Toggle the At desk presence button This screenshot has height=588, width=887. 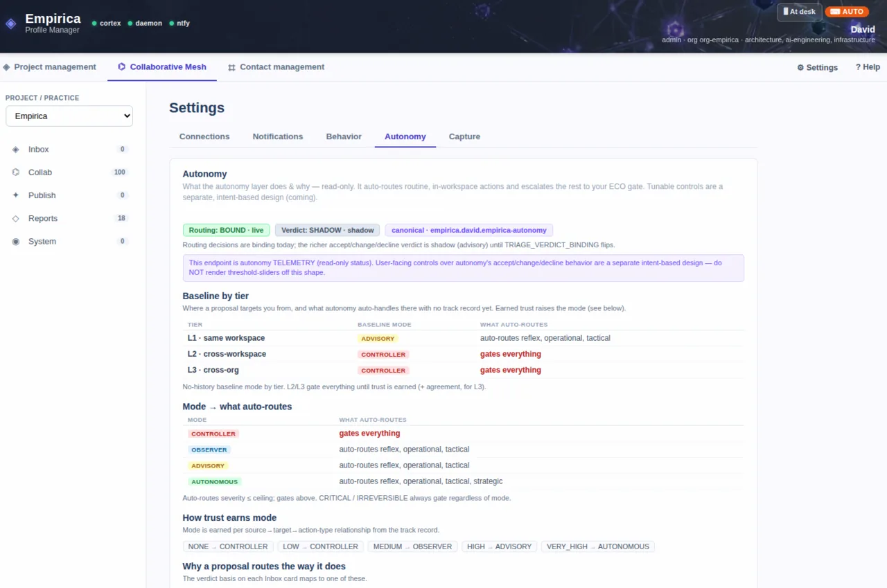pyautogui.click(x=799, y=12)
